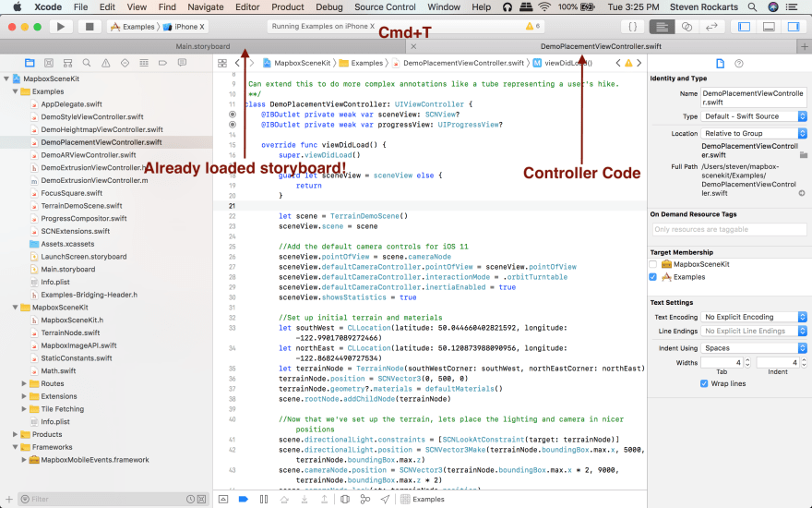Open the Debug View Hierarchy button
Viewport: 812px width, 508px height.
(345, 499)
